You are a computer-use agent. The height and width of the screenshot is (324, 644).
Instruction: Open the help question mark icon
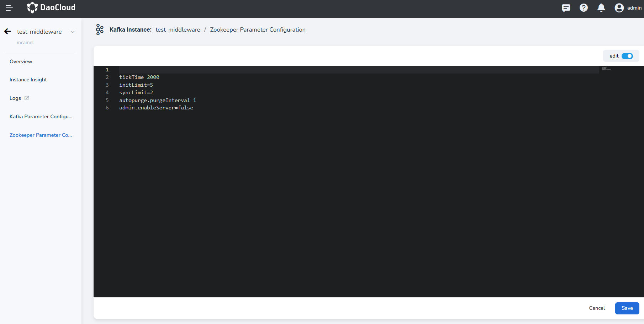coord(584,8)
